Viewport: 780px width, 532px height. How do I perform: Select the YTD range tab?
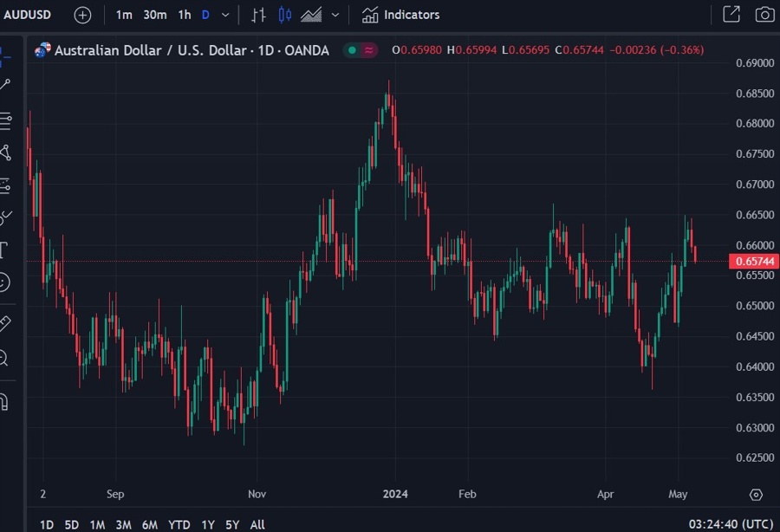179,524
